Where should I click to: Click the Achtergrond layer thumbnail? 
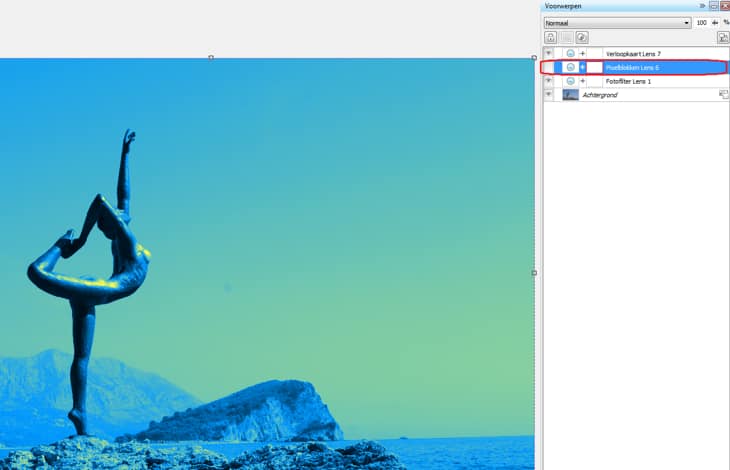click(x=570, y=95)
